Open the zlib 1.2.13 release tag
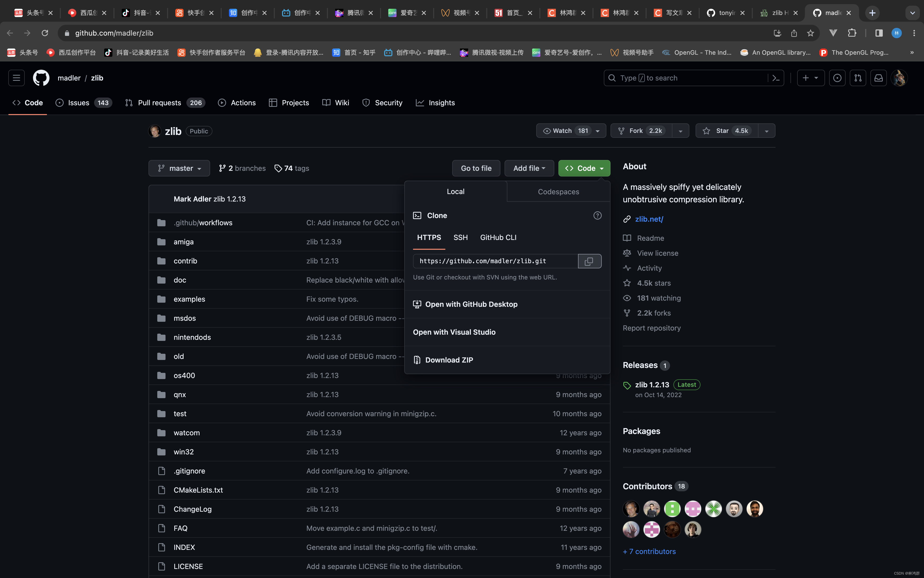The image size is (924, 578). [652, 384]
